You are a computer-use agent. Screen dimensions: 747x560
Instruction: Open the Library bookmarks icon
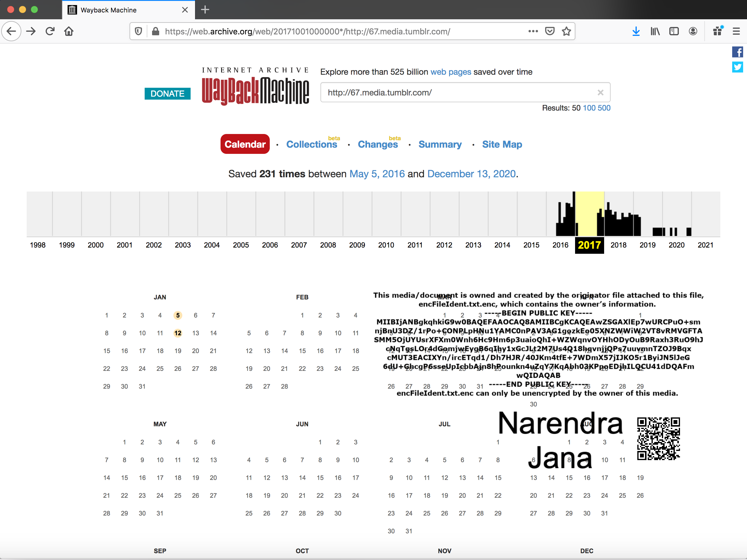(x=655, y=31)
